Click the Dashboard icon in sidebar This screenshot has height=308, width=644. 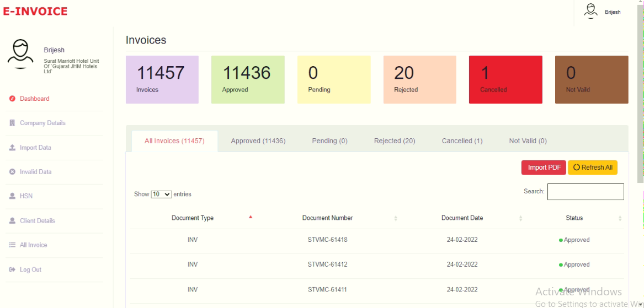point(12,99)
